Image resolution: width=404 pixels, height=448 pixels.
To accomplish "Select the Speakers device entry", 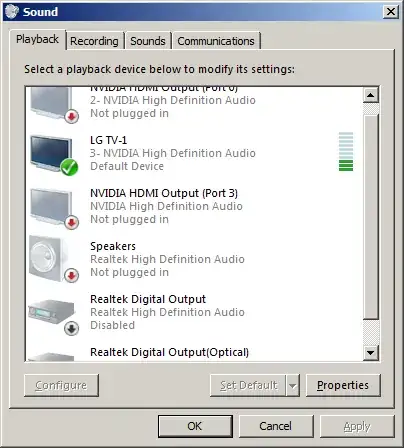I will tap(193, 259).
